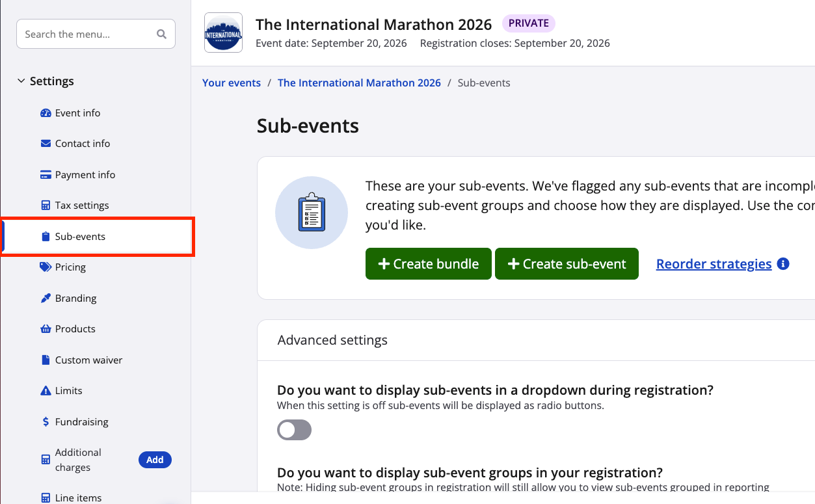Toggle sub-events dropdown display switch
The image size is (815, 504).
coord(294,430)
